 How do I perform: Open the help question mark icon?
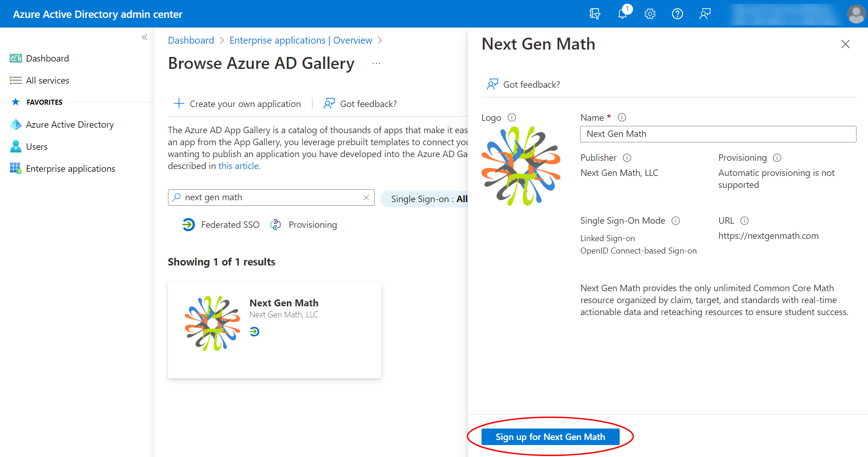(x=678, y=14)
